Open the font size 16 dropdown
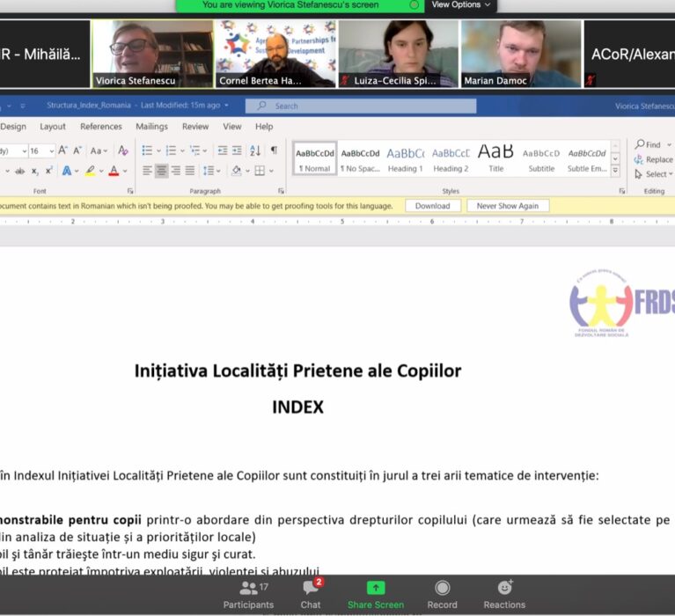The height and width of the screenshot is (616, 675). click(52, 150)
